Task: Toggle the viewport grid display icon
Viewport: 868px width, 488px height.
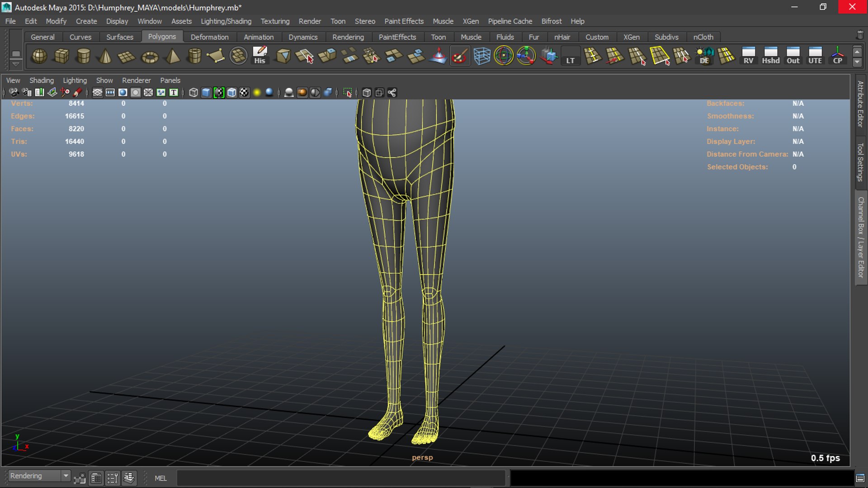Action: 97,93
